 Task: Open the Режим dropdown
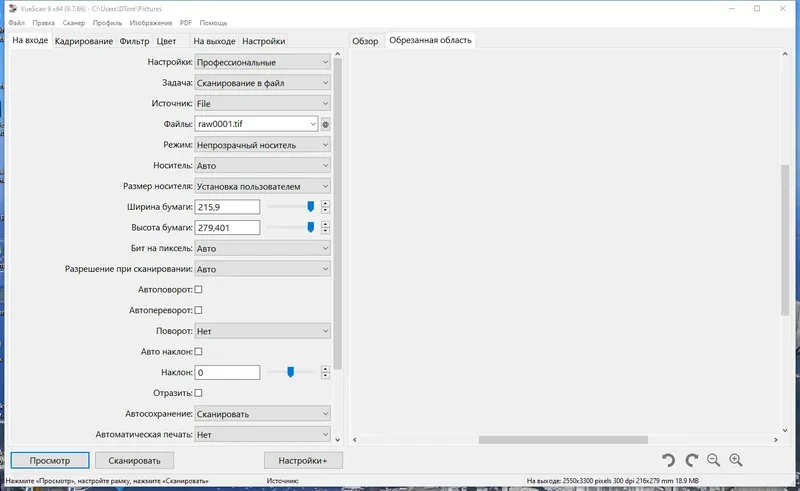click(x=262, y=145)
